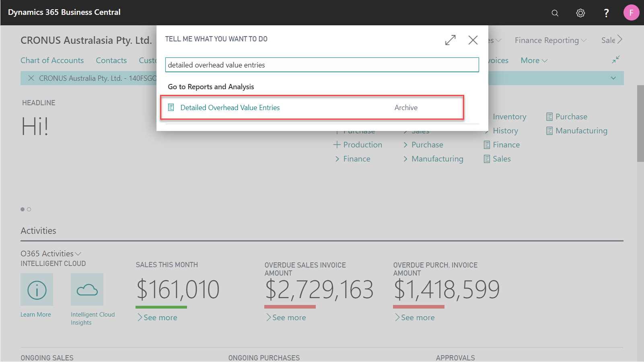
Task: Click the Dynamics 365 Business Central title
Action: point(64,12)
